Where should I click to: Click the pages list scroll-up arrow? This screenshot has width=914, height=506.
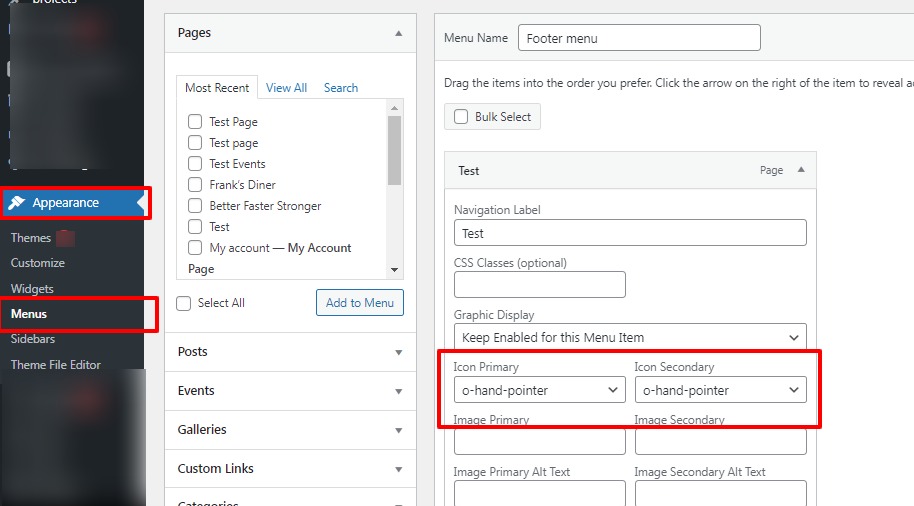point(394,107)
